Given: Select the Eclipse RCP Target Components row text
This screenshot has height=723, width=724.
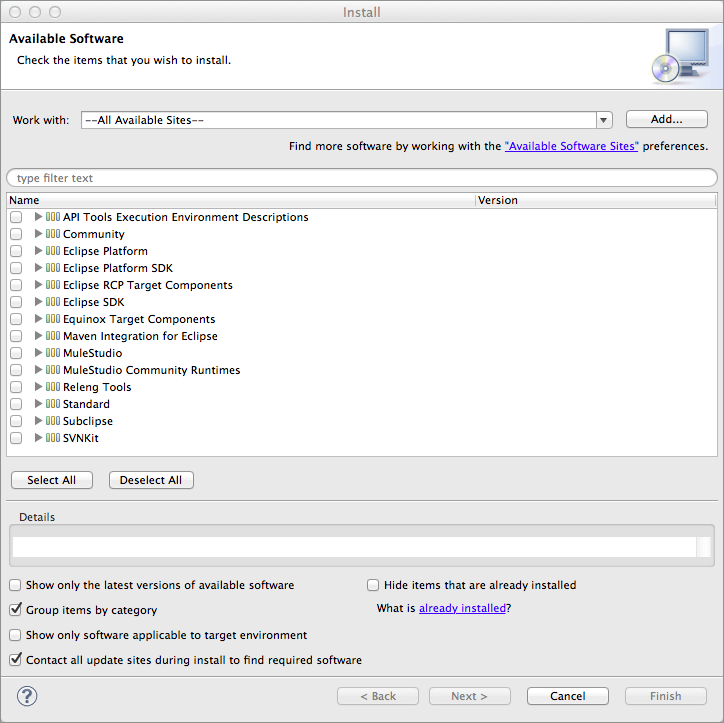Looking at the screenshot, I should pos(148,285).
